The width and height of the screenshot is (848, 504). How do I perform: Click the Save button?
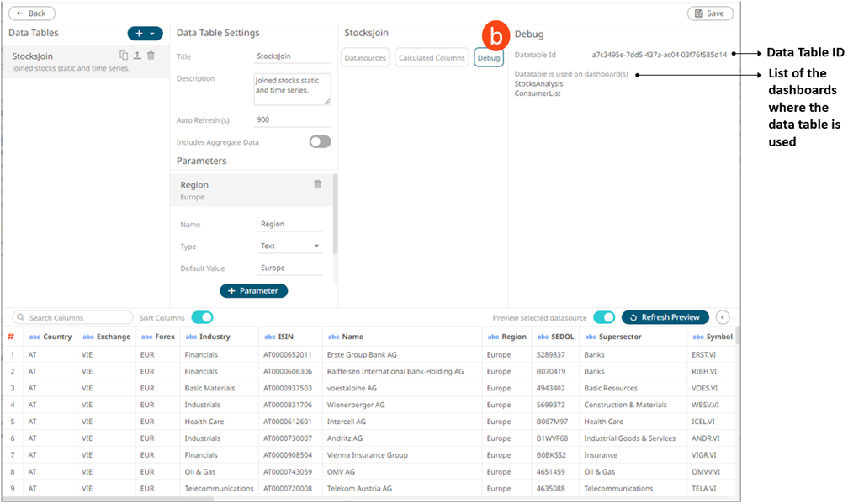tap(710, 13)
